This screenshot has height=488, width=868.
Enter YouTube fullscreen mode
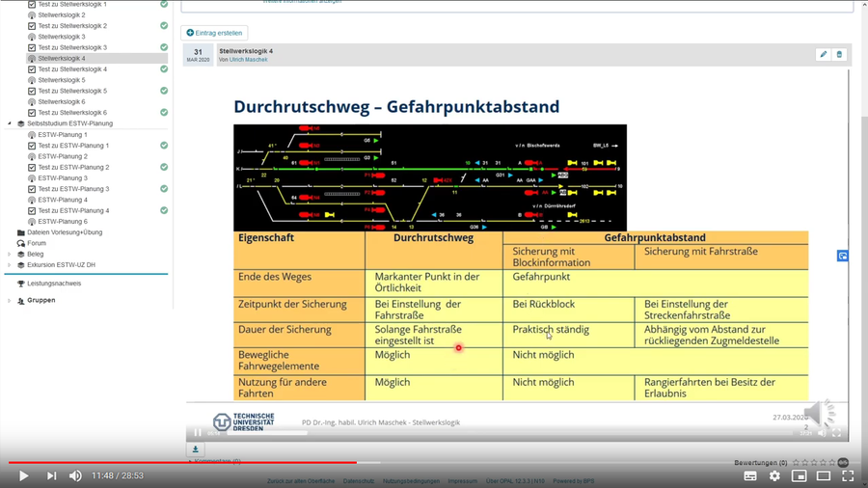pyautogui.click(x=848, y=475)
